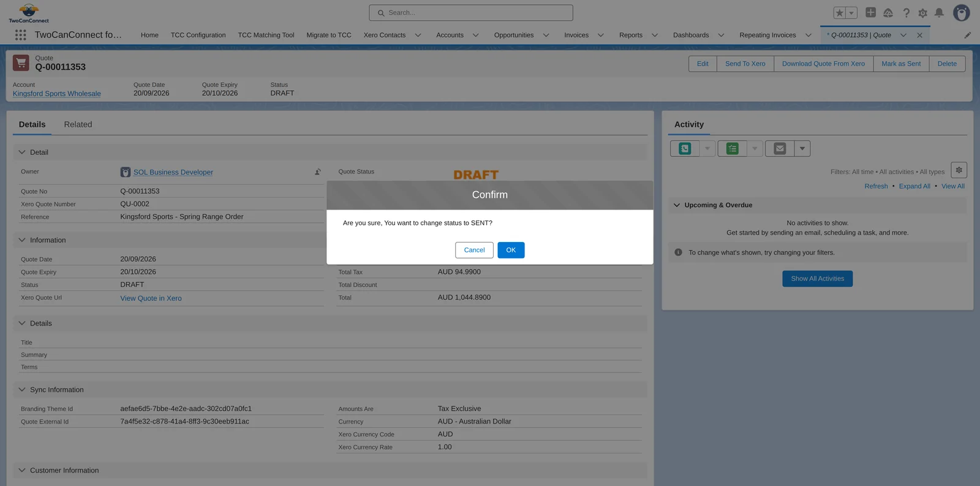The width and height of the screenshot is (980, 486).
Task: Collapse the Upcoming & Overdue section
Action: click(677, 205)
